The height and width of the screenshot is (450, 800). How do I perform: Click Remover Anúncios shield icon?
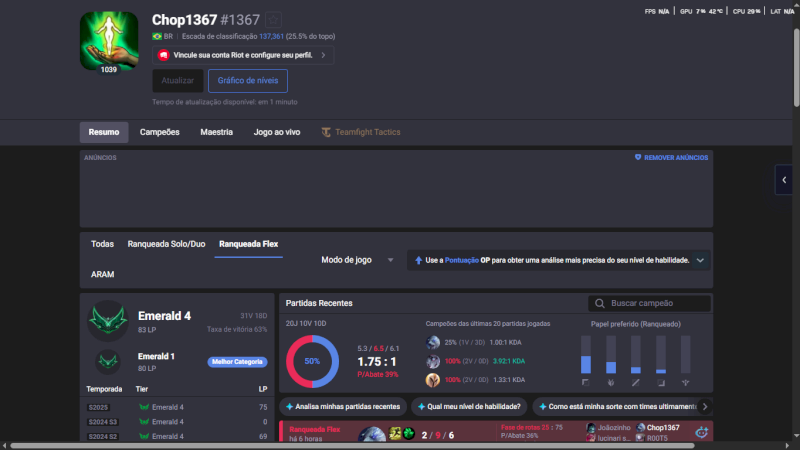coord(638,158)
